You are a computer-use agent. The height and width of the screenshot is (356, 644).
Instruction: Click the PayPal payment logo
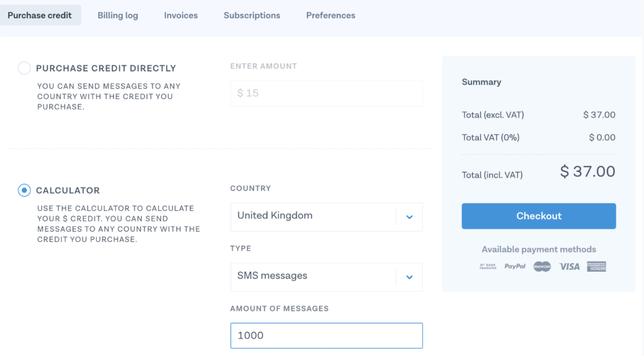coord(515,266)
